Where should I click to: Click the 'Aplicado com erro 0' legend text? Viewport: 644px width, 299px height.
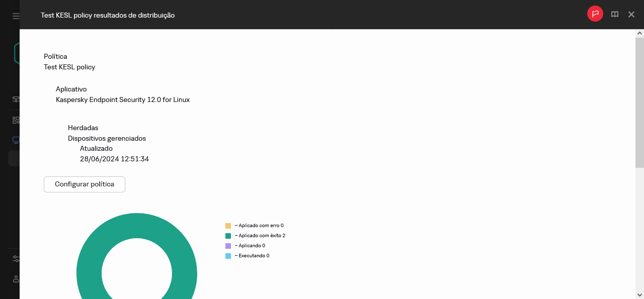[259, 226]
